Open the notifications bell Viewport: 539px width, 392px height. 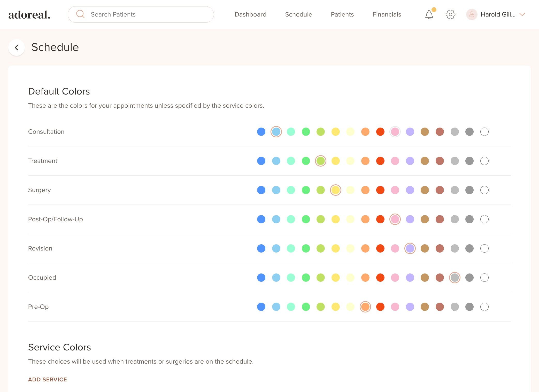429,15
